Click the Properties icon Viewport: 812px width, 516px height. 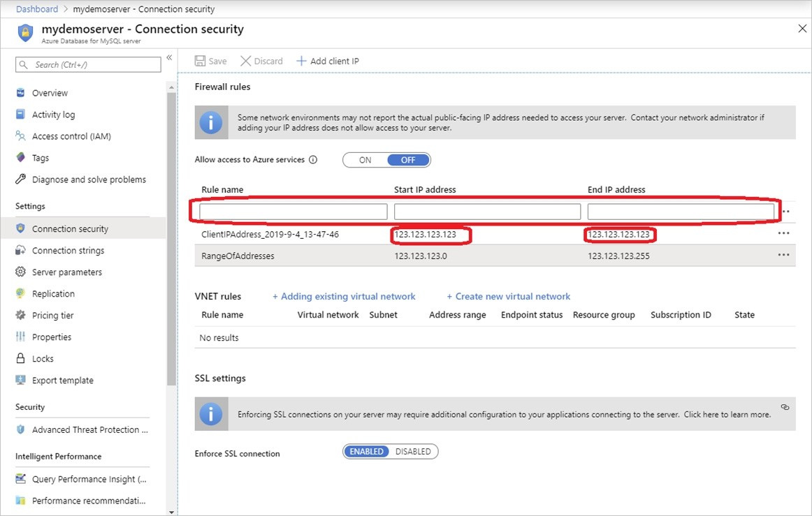coord(21,337)
